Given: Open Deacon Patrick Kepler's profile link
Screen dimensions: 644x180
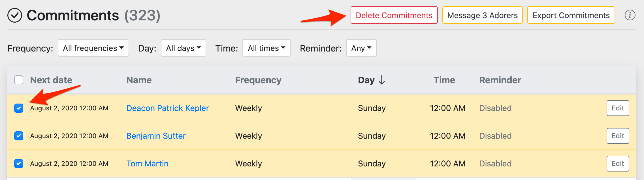Looking at the screenshot, I should point(167,108).
